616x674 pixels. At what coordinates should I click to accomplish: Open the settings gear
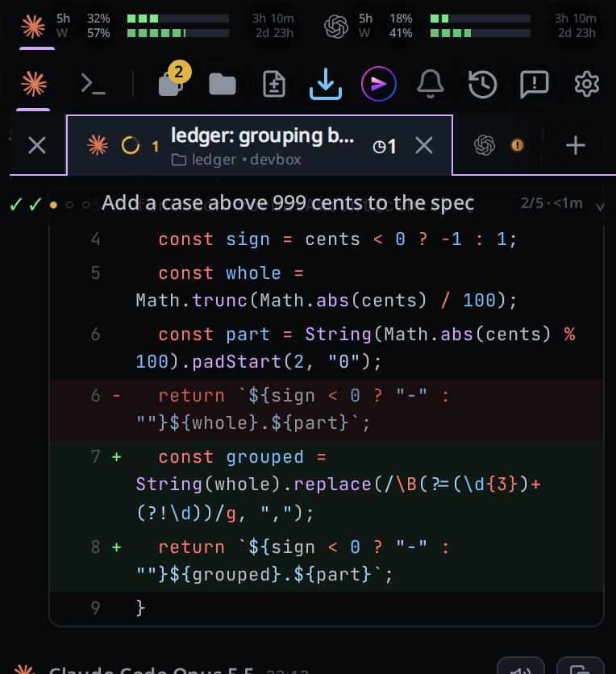587,84
